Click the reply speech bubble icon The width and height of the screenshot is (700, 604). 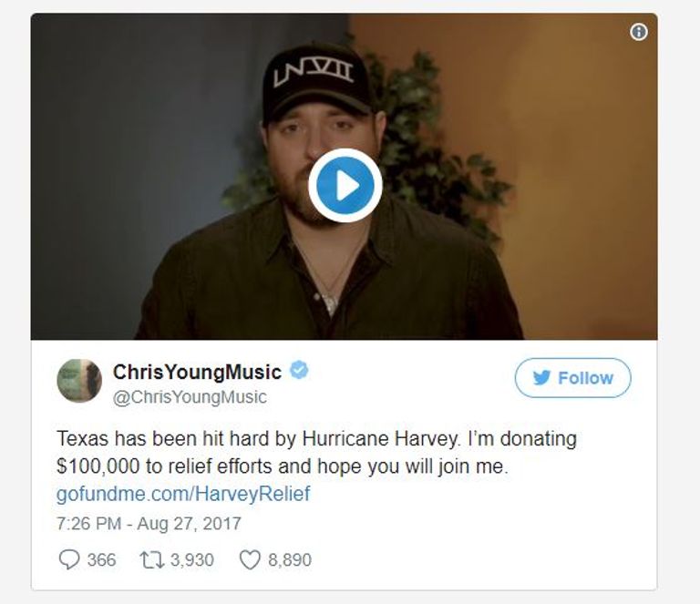(x=68, y=559)
